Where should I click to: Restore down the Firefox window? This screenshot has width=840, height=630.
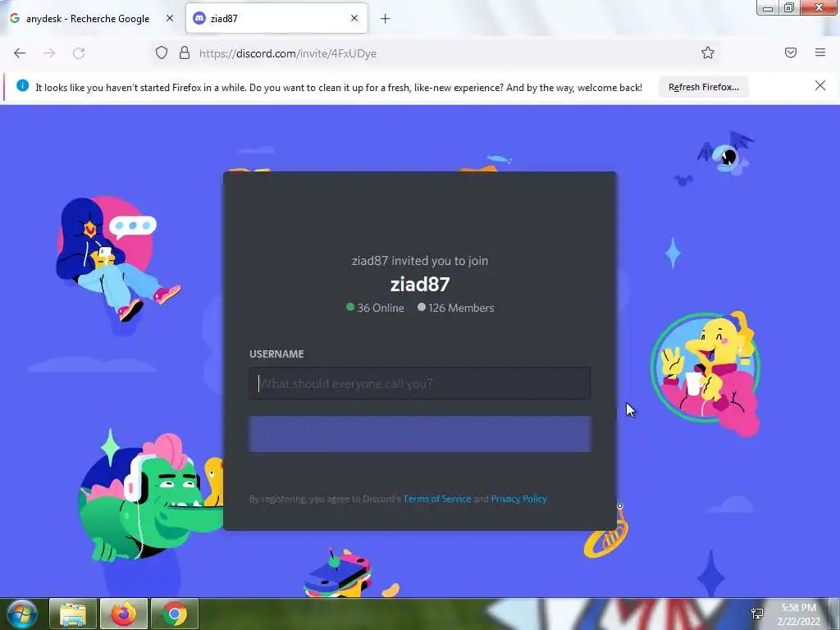[x=789, y=7]
